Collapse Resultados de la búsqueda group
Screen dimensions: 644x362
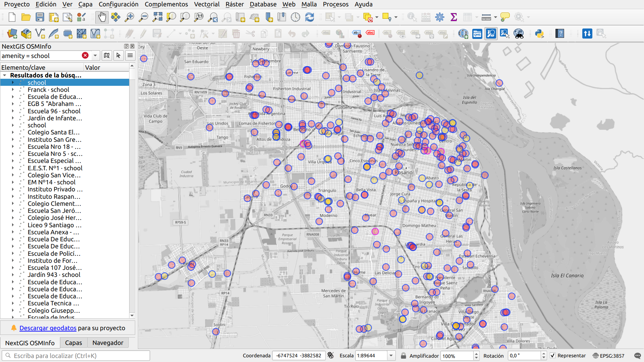(5, 75)
